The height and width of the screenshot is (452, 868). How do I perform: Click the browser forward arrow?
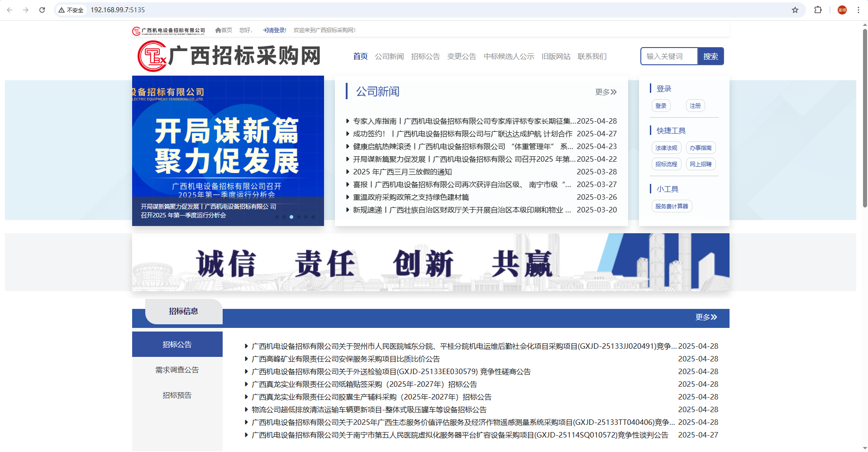point(26,10)
